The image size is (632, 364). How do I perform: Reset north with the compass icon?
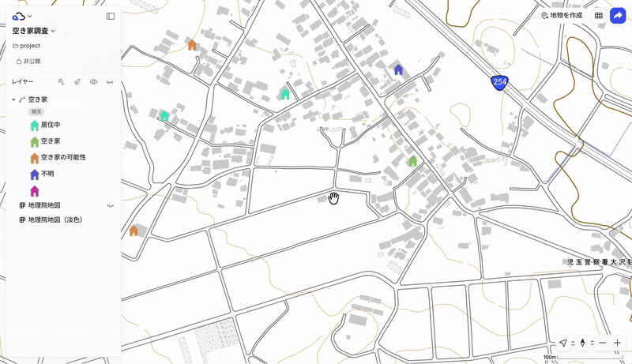pyautogui.click(x=582, y=343)
